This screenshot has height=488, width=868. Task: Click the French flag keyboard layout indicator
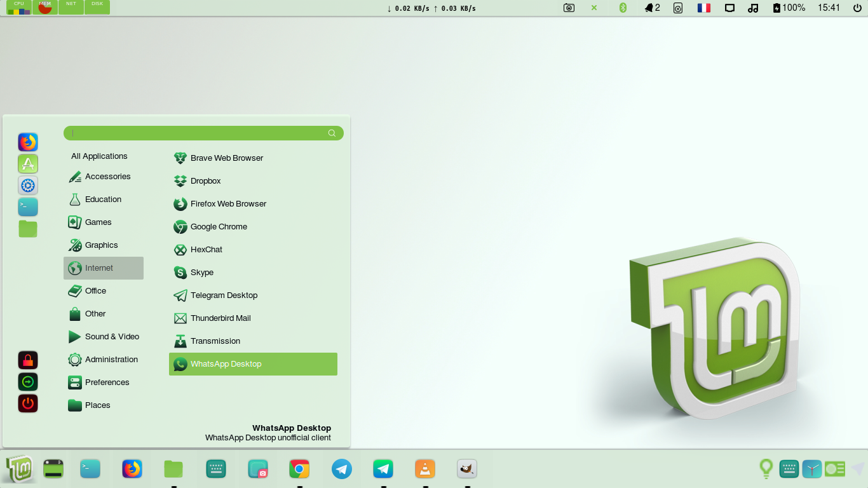click(704, 8)
